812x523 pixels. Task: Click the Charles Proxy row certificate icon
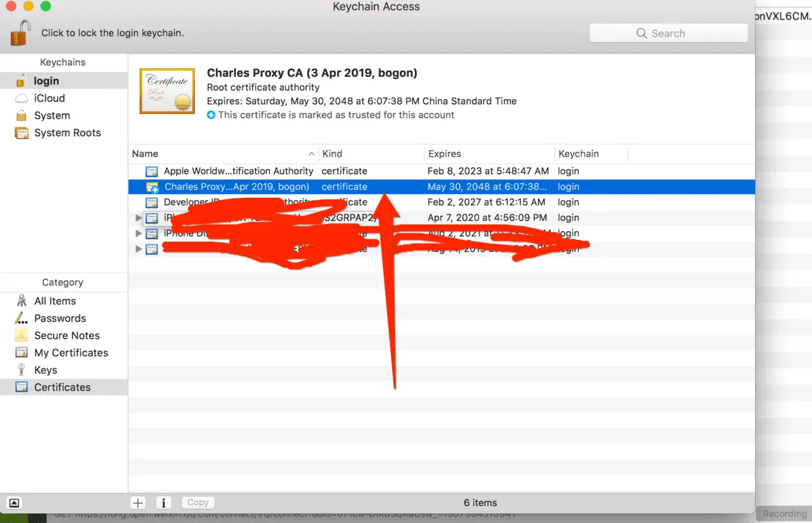[152, 187]
